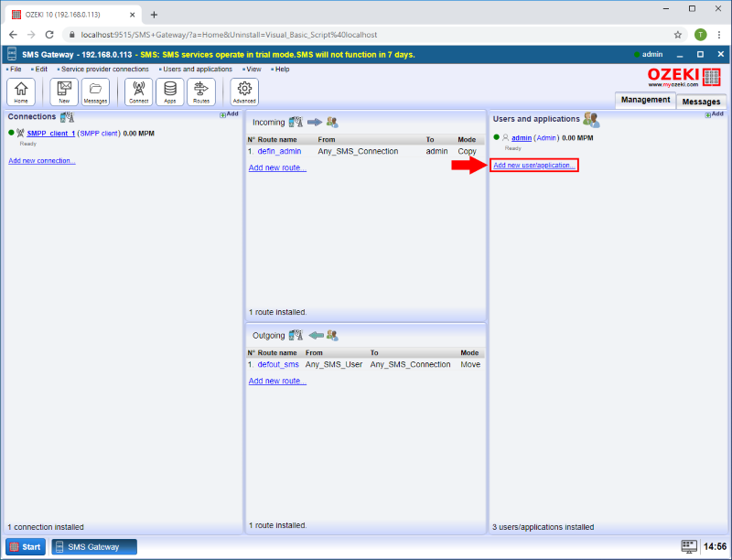Open the Service provider connections menu
This screenshot has width=732, height=560.
click(x=105, y=69)
